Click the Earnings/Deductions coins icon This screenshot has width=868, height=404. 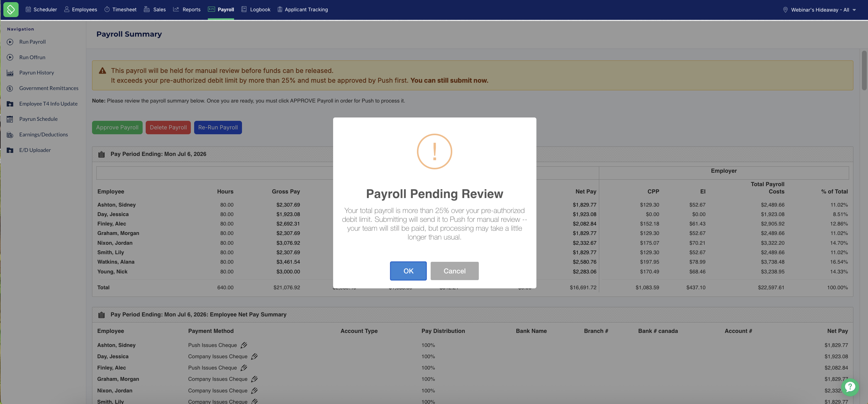[10, 135]
